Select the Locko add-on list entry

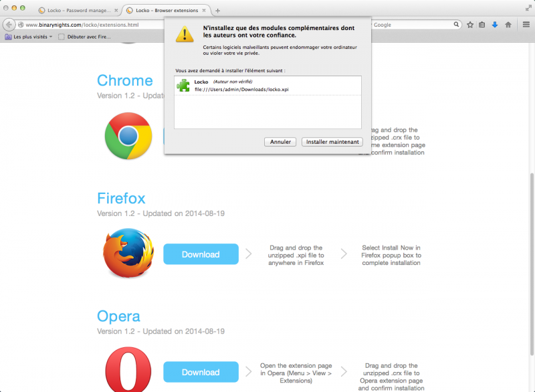[267, 86]
